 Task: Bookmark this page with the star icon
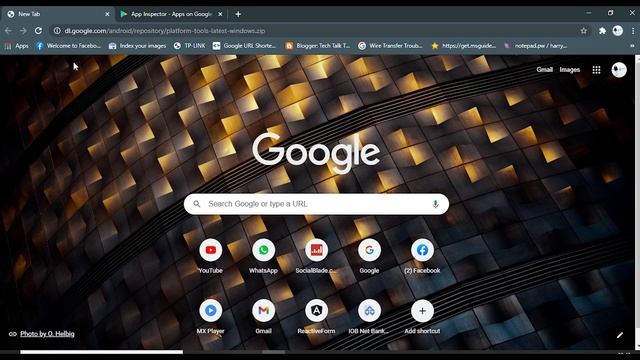click(x=584, y=31)
